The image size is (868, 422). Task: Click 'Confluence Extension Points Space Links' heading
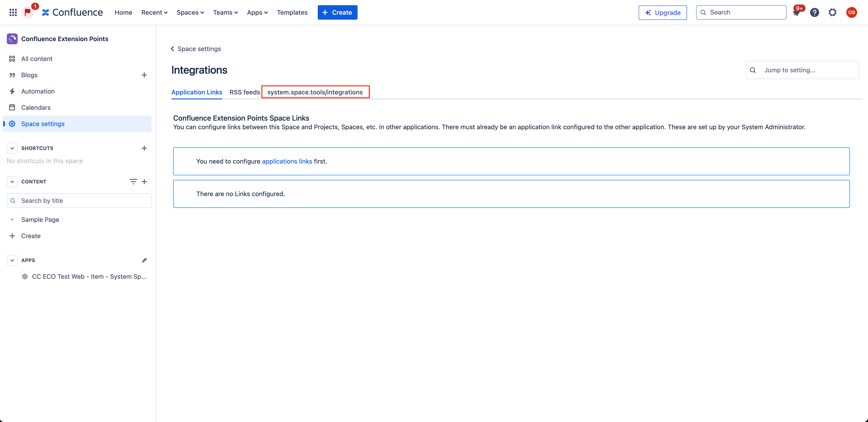tap(241, 118)
